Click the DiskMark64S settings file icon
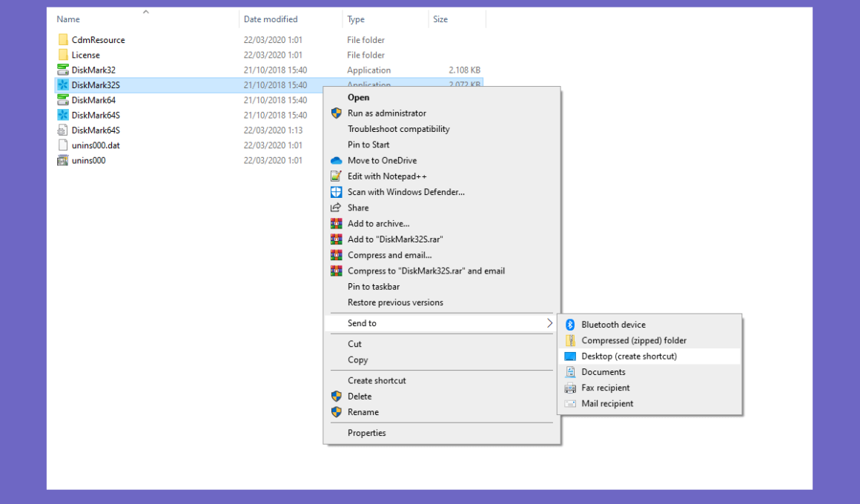Screen dimensions: 860x504 click(x=63, y=130)
